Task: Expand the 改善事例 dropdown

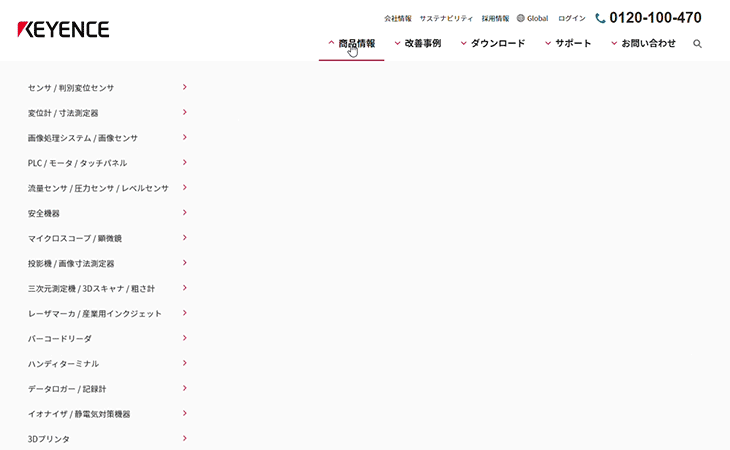Action: click(x=417, y=44)
